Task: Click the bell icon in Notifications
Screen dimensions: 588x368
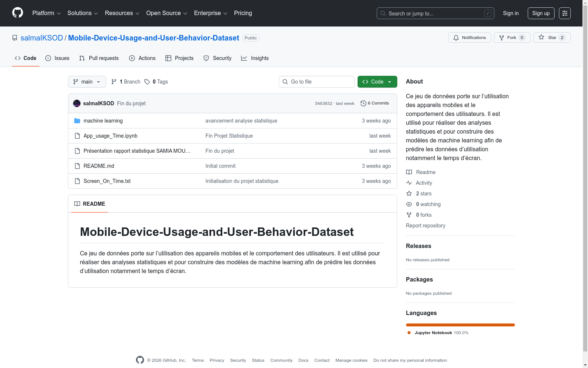Action: click(x=456, y=38)
